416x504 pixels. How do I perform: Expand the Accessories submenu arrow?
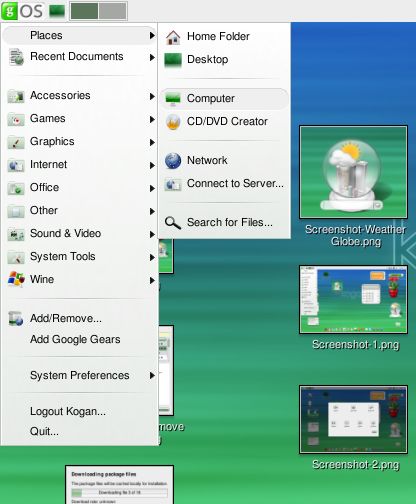(x=152, y=96)
